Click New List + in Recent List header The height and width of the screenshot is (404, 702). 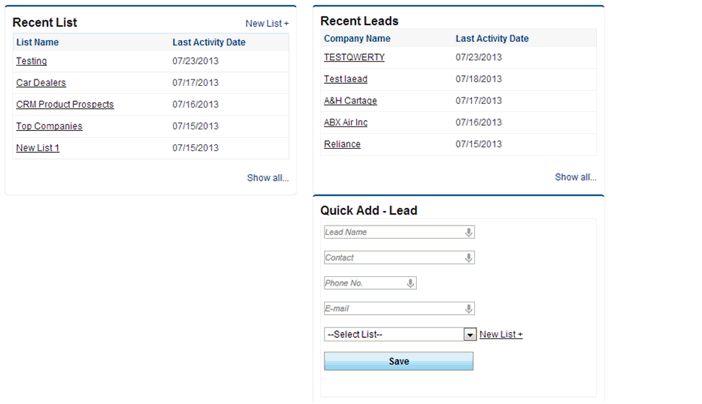(267, 23)
